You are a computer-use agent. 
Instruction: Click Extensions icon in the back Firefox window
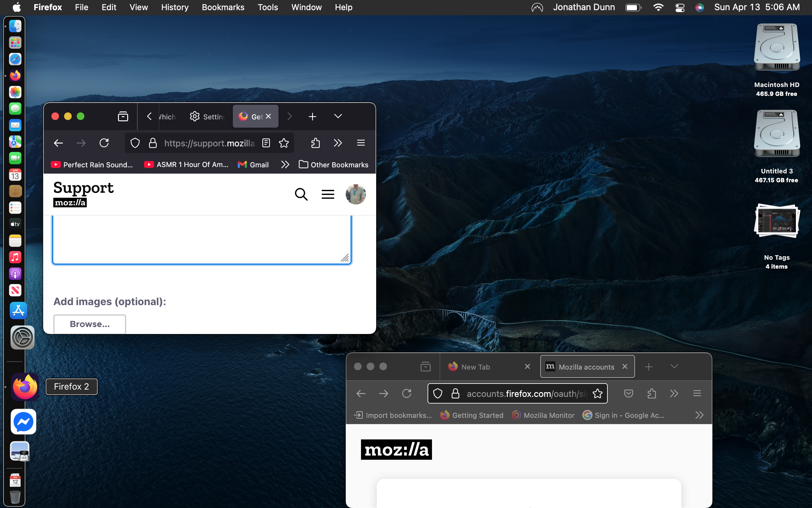(x=651, y=393)
